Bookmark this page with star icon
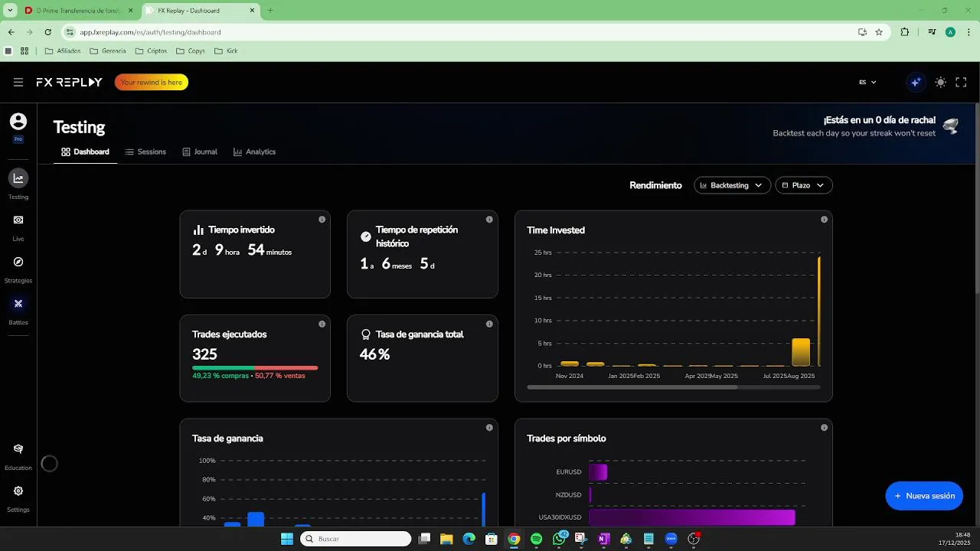This screenshot has height=551, width=980. 879,32
